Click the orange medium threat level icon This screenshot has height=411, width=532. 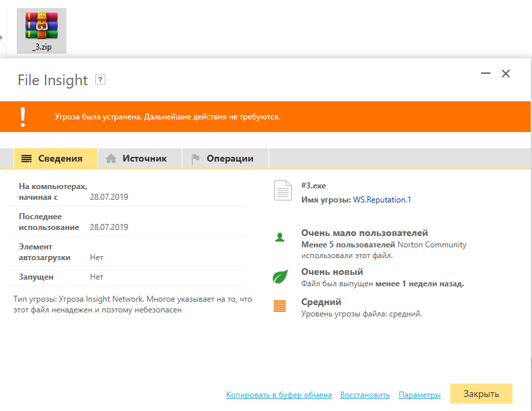280,306
